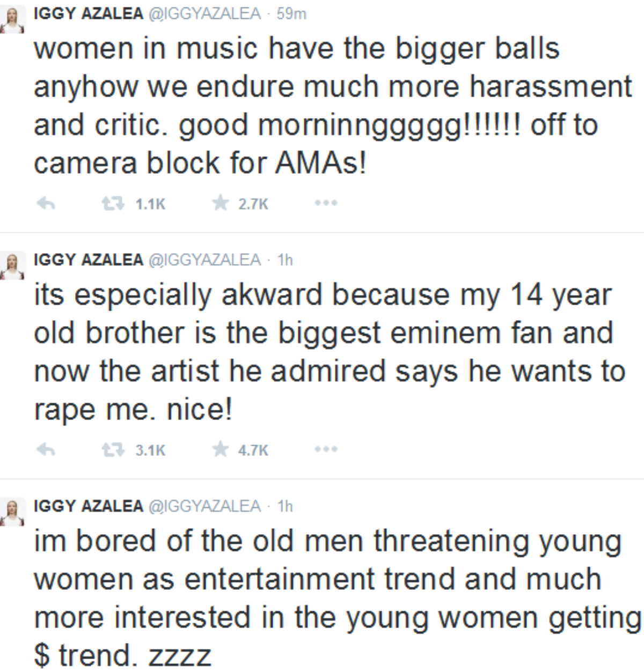The image size is (644, 672).
Task: Open more options on the AMAs tweet
Action: click(326, 203)
